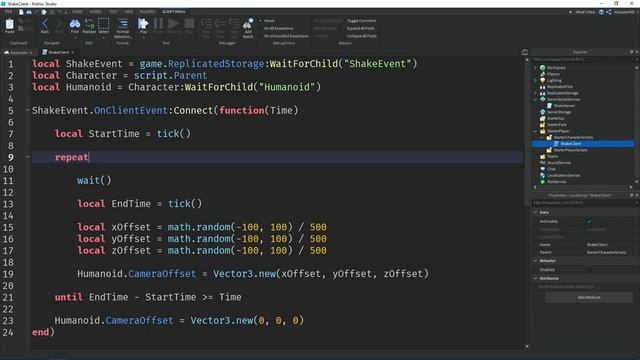Expand the Lighting tree node arrow
The width and height of the screenshot is (640, 360).
coord(536,80)
